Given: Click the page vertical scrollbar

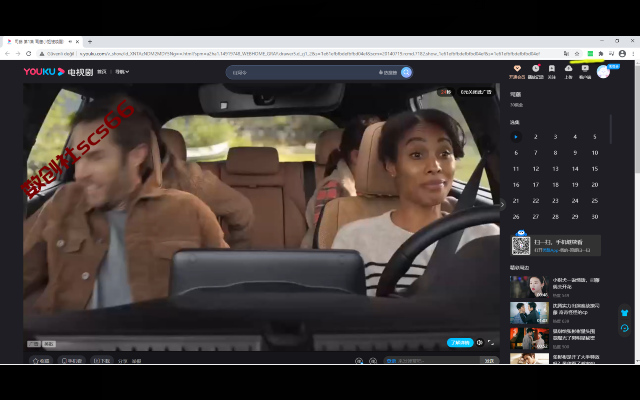Looking at the screenshot, I should pyautogui.click(x=637, y=118).
